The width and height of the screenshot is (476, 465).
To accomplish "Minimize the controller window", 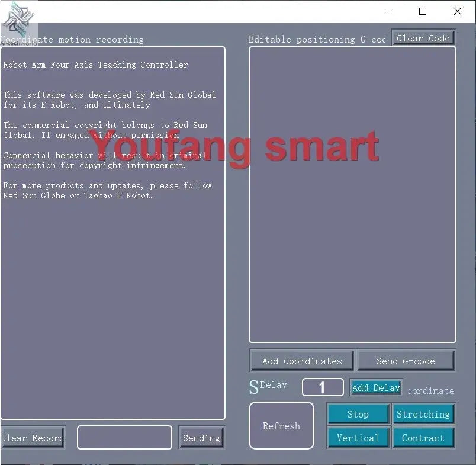I will pyautogui.click(x=388, y=11).
